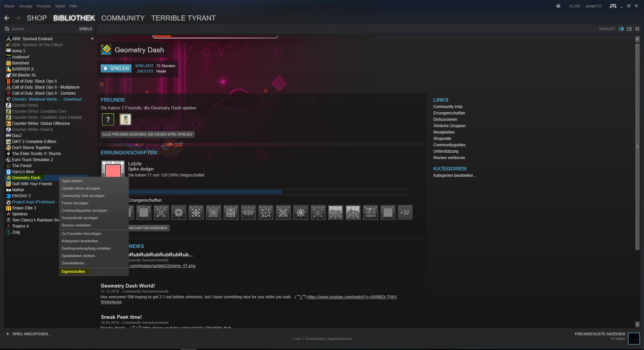Click the plus icon beside ARK: Survival Evolved

(92, 39)
